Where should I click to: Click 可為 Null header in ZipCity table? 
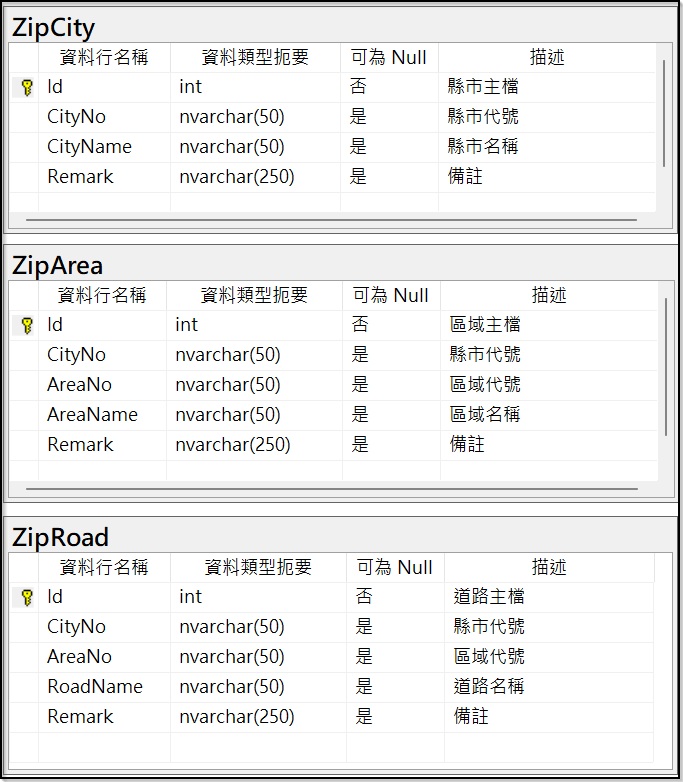pyautogui.click(x=389, y=57)
